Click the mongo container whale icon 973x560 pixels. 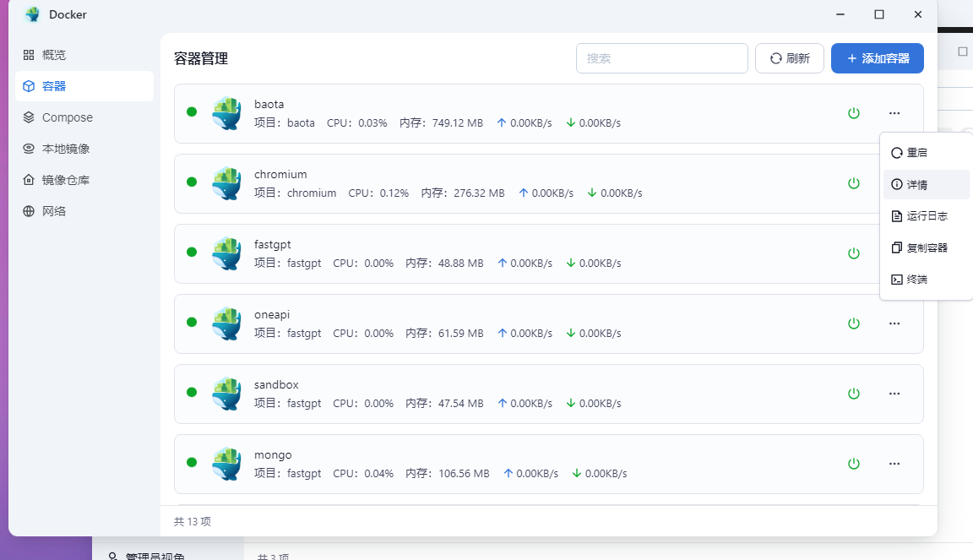pos(226,464)
